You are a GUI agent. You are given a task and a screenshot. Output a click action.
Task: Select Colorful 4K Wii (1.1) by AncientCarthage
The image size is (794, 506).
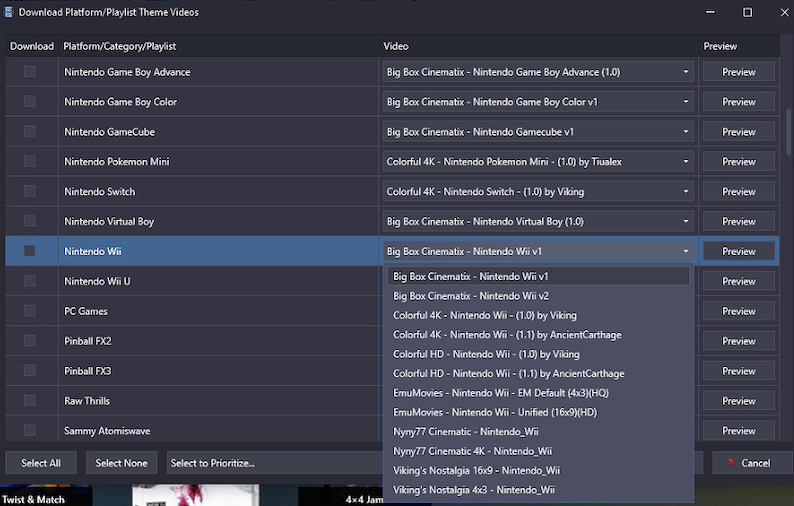(538, 334)
